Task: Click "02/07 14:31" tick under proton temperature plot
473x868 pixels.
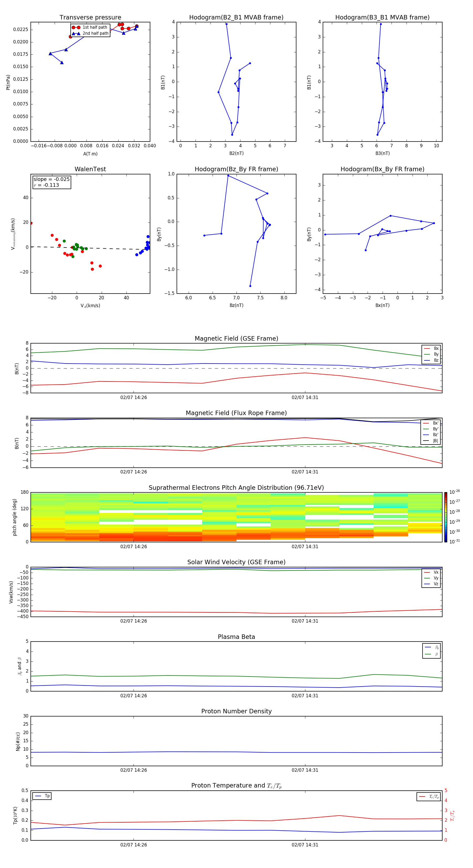Action: coord(305,845)
